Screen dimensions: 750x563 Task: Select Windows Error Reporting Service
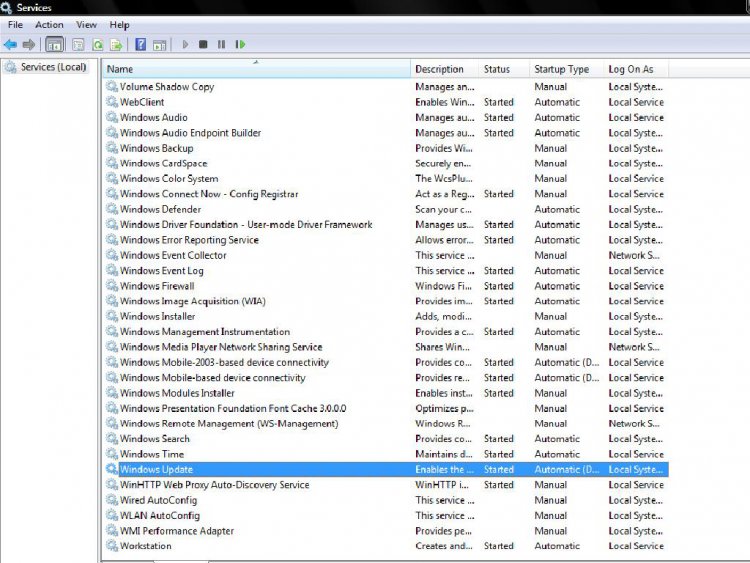pos(386,240)
